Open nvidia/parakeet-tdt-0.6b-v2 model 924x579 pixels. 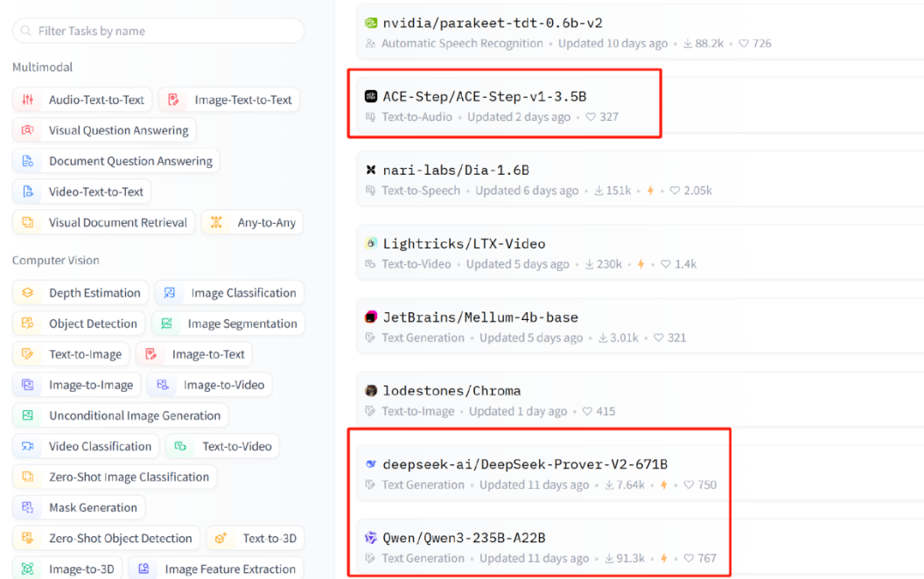click(493, 23)
